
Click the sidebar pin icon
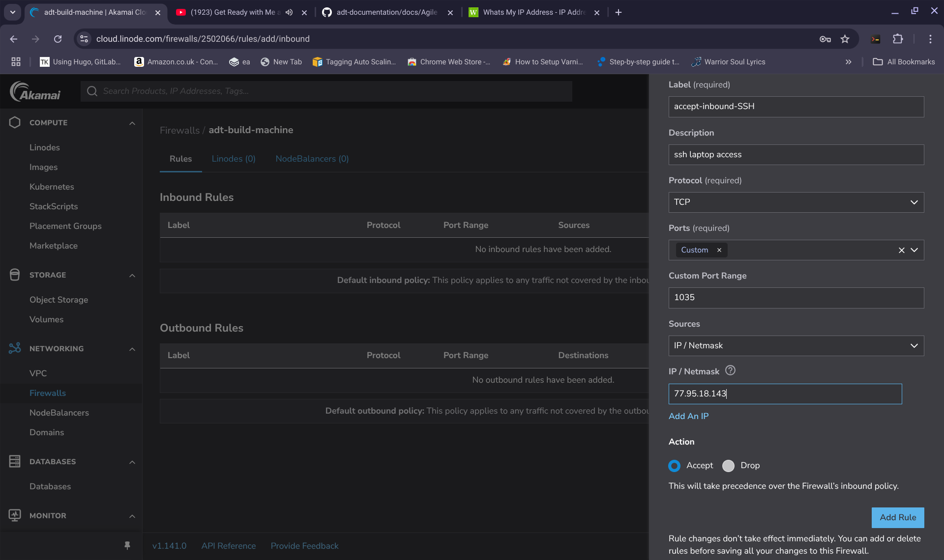(127, 545)
